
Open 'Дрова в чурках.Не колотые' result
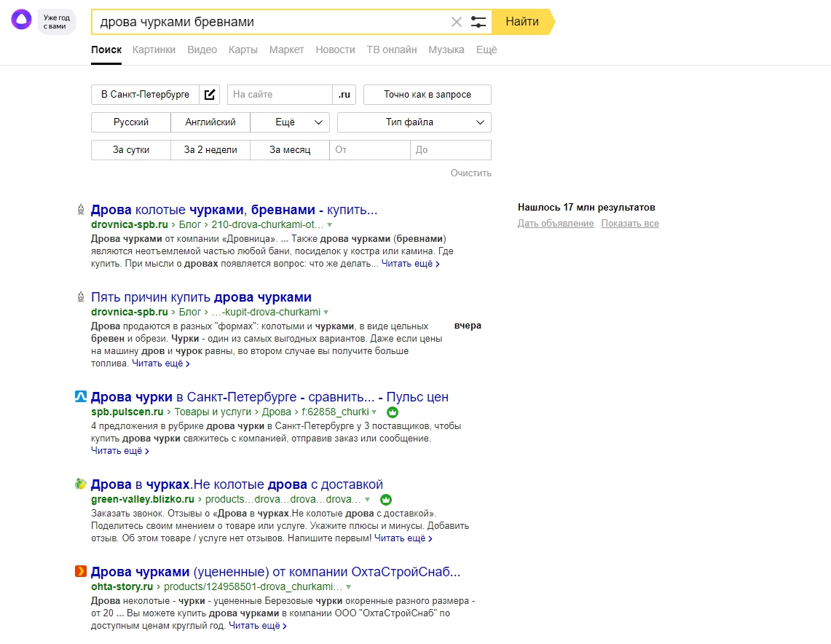point(237,484)
